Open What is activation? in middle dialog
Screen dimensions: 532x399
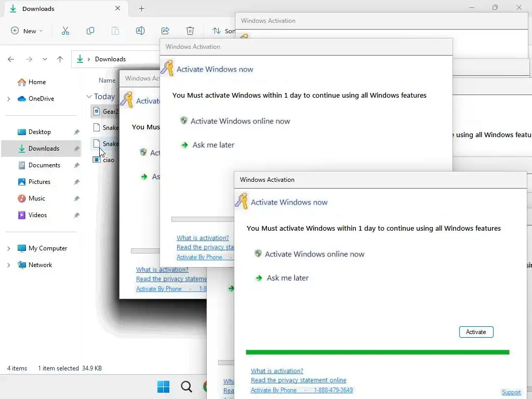point(203,238)
